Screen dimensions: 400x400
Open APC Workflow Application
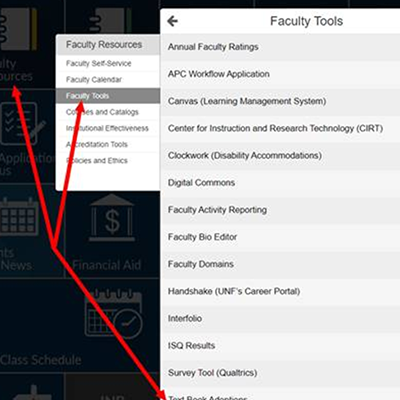pos(280,74)
